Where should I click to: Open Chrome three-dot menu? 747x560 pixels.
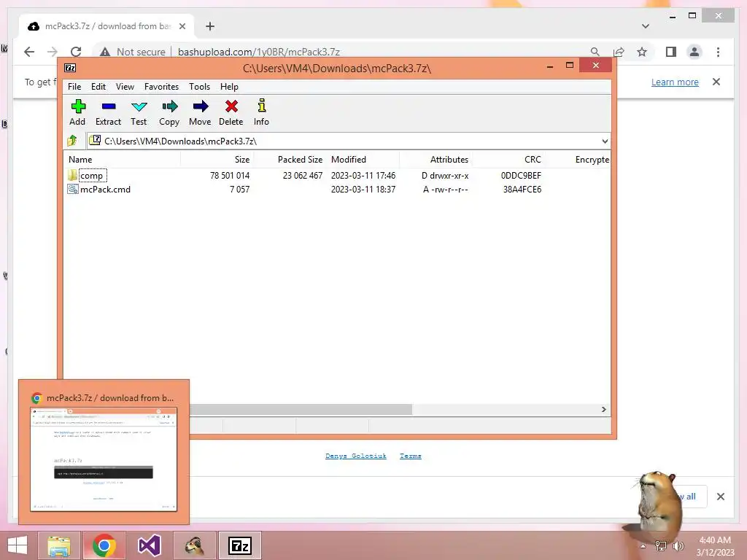pyautogui.click(x=718, y=52)
